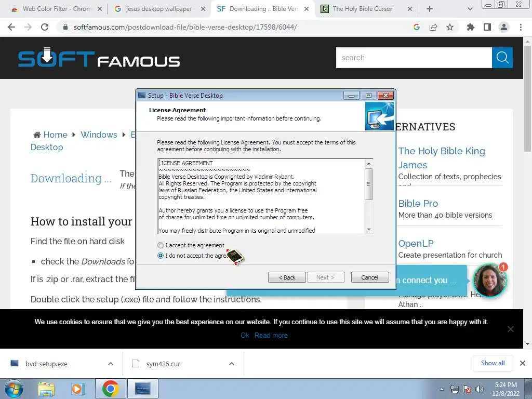Click Show all downloads button

(x=493, y=363)
